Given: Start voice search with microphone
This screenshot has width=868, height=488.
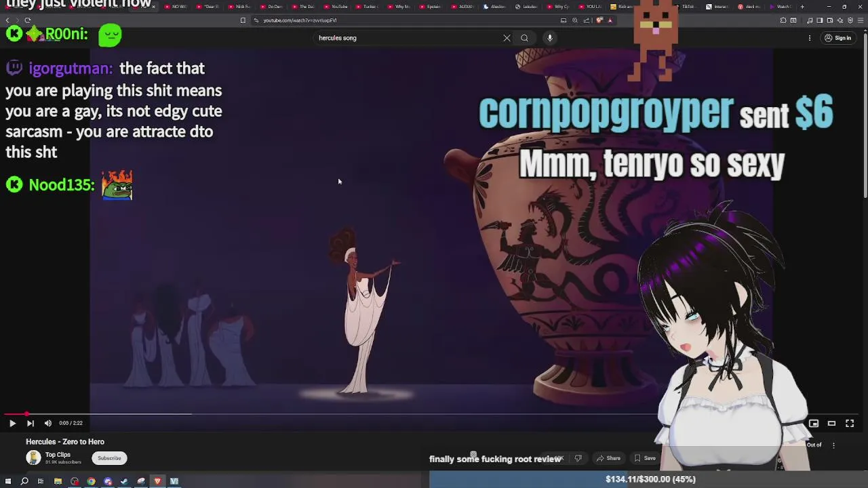Looking at the screenshot, I should tap(550, 38).
